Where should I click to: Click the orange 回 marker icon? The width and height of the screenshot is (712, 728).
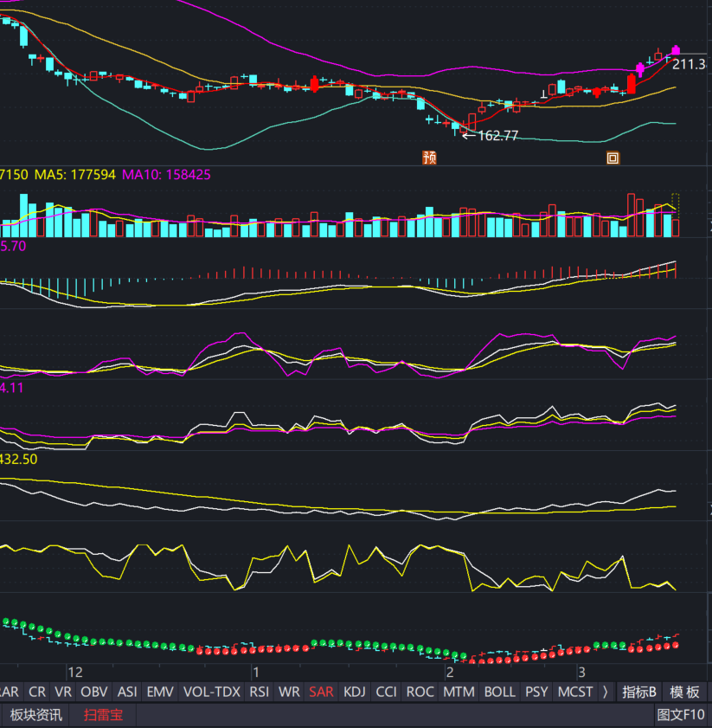(613, 158)
